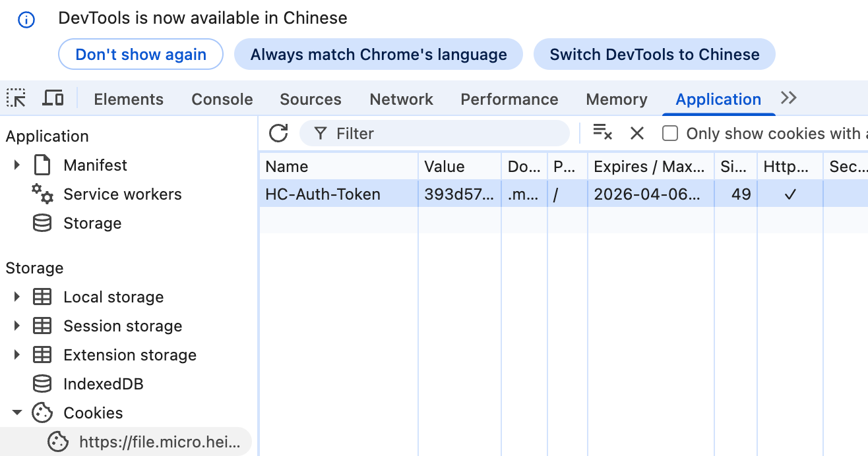Image resolution: width=868 pixels, height=456 pixels.
Task: Click the Local storage grid icon
Action: 42,297
